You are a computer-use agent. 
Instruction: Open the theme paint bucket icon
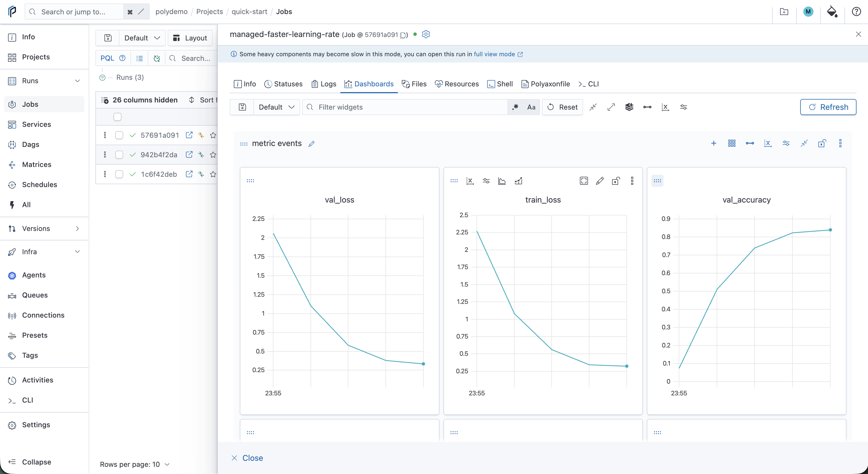(x=832, y=12)
